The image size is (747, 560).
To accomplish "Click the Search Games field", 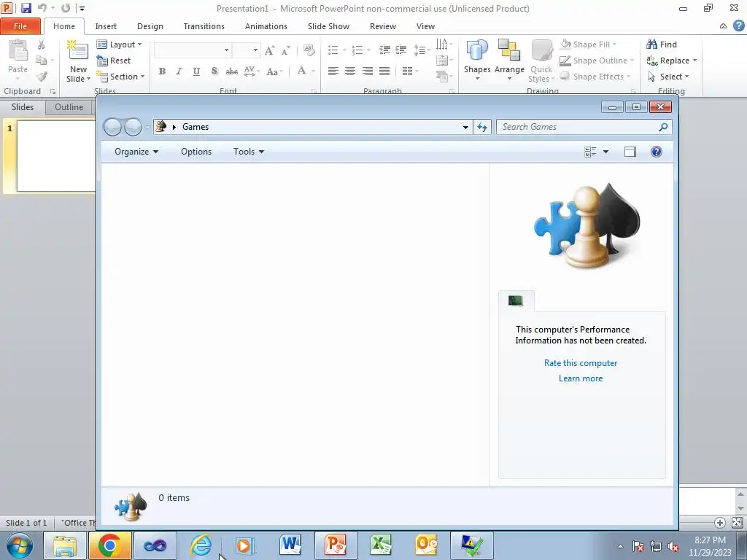I will [x=584, y=127].
